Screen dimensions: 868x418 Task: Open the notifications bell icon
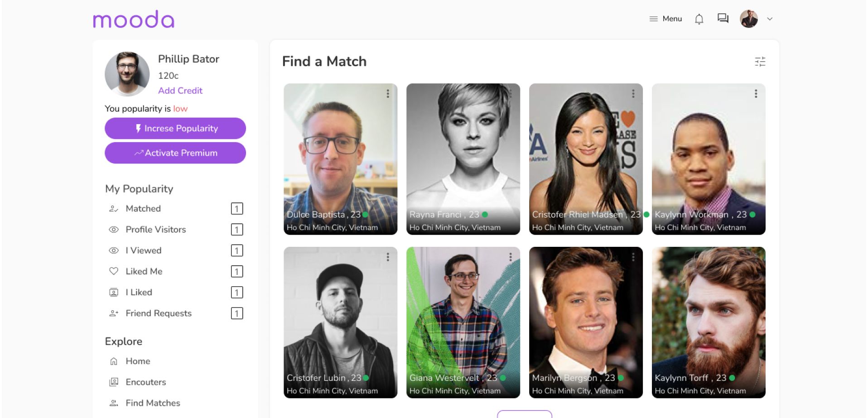click(699, 19)
